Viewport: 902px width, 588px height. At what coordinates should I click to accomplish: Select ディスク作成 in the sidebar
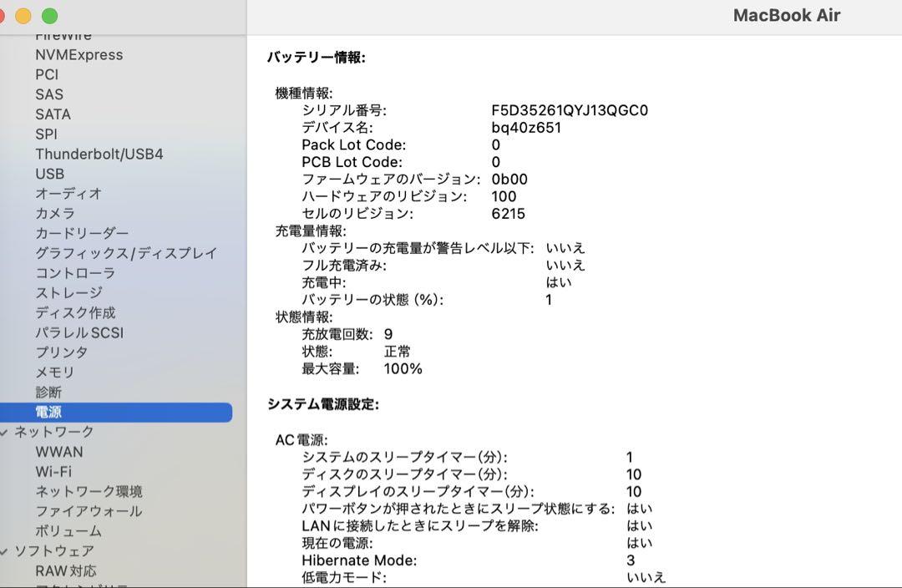pyautogui.click(x=75, y=313)
